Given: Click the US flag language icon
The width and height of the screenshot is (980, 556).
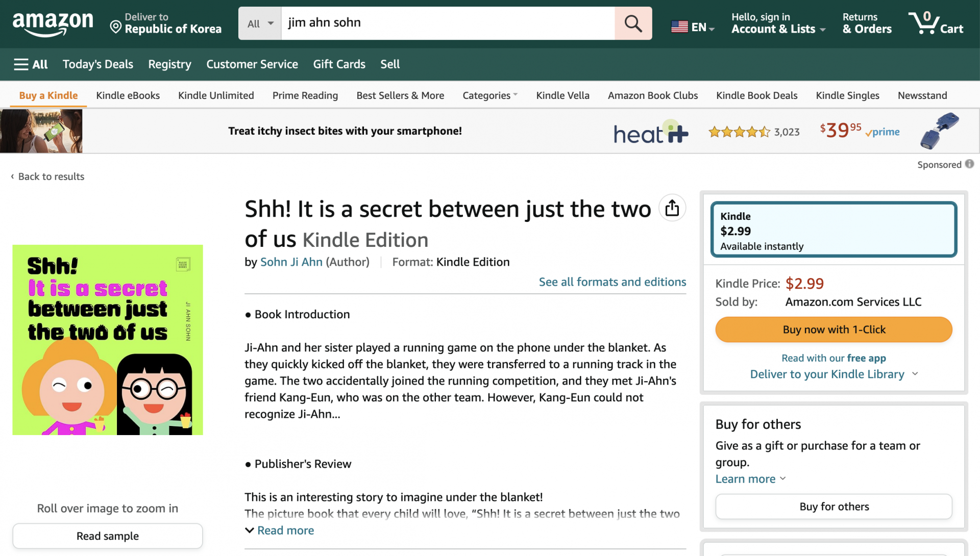Looking at the screenshot, I should (679, 27).
